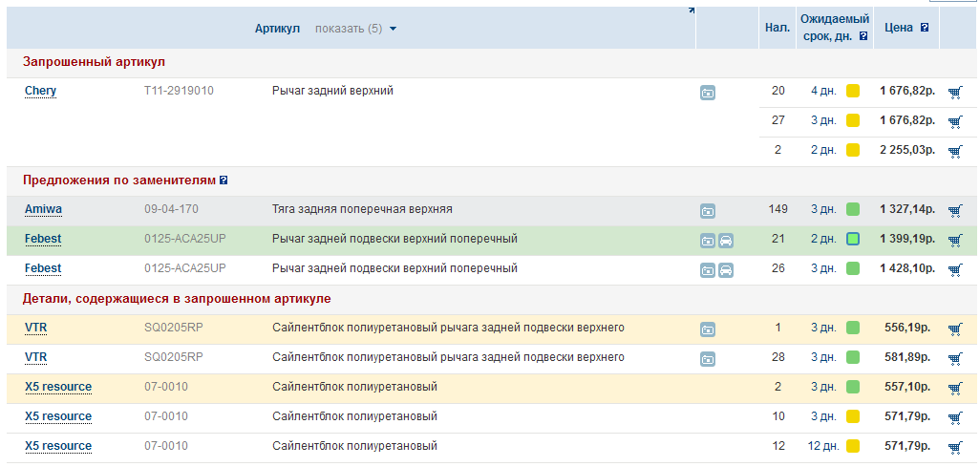Click the Цена column header
This screenshot has width=980, height=467.
899,28
